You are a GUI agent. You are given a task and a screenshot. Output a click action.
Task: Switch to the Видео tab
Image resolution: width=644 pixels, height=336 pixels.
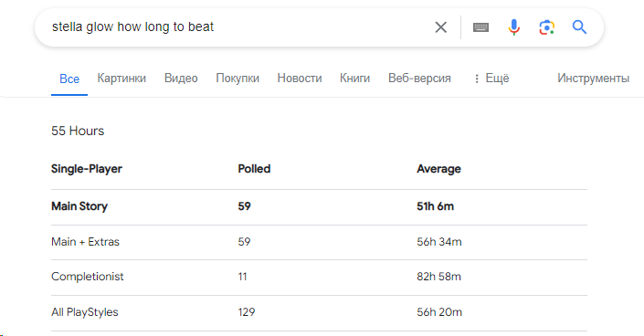181,78
